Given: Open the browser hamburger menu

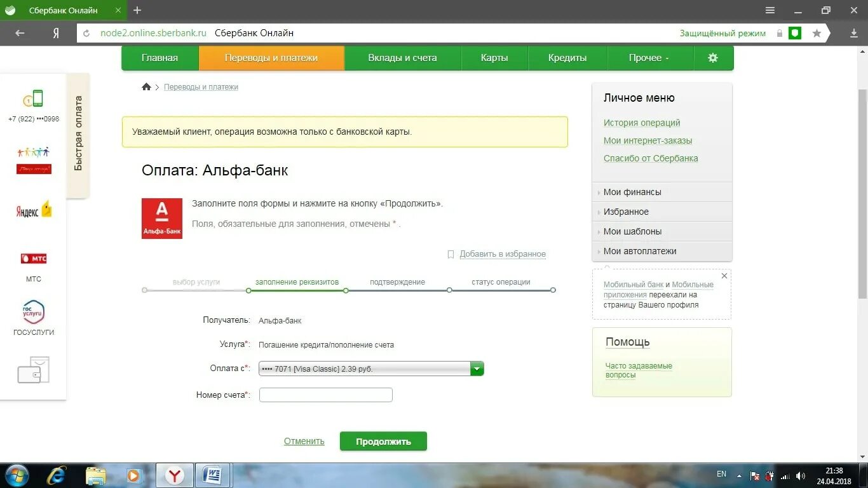Looking at the screenshot, I should [x=770, y=10].
